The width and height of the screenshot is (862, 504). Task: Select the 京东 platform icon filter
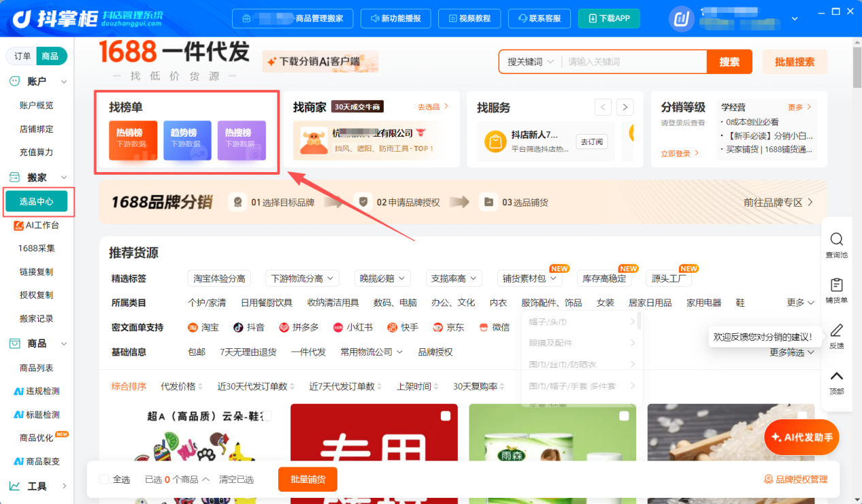(438, 327)
